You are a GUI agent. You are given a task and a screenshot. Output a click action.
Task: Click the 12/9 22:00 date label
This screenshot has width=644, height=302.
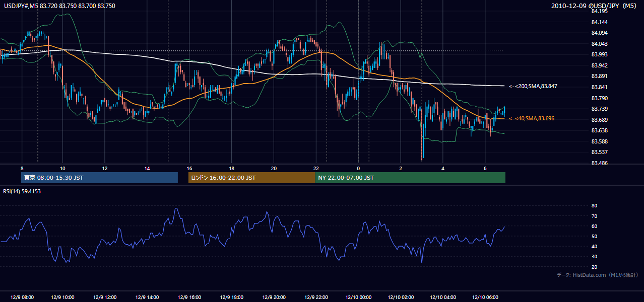[x=315, y=297]
